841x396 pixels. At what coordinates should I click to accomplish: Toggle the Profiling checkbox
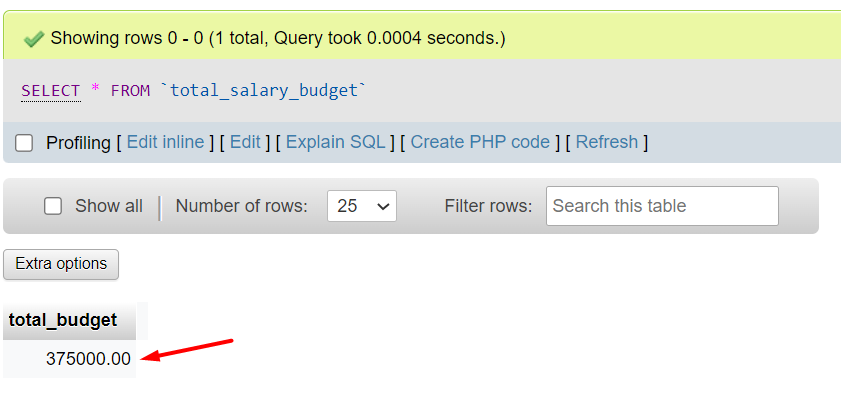click(x=24, y=143)
